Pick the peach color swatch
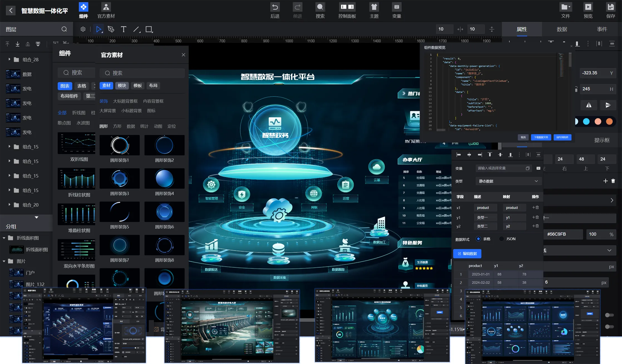The image size is (622, 364). coord(598,122)
